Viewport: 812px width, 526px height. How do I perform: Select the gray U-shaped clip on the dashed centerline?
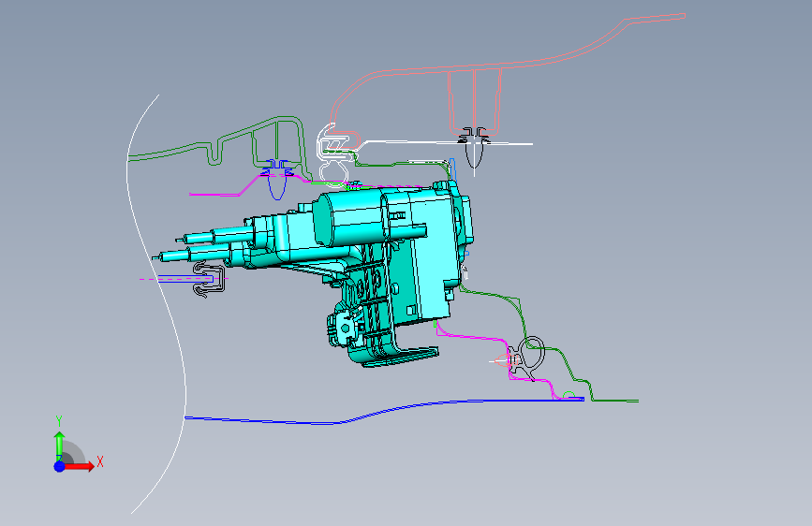pos(209,279)
